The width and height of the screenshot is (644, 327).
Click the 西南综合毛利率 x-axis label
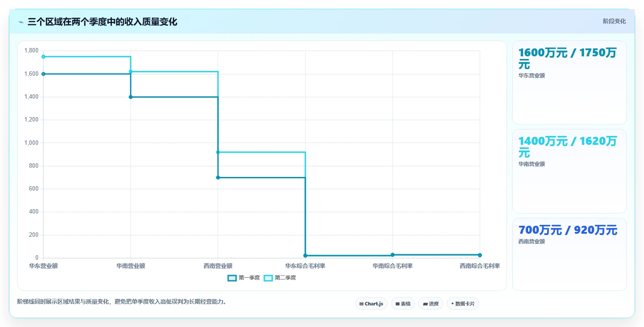pyautogui.click(x=480, y=266)
